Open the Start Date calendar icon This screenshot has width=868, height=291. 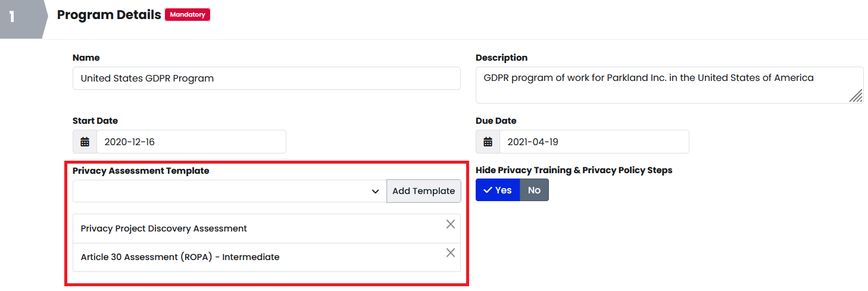[85, 142]
